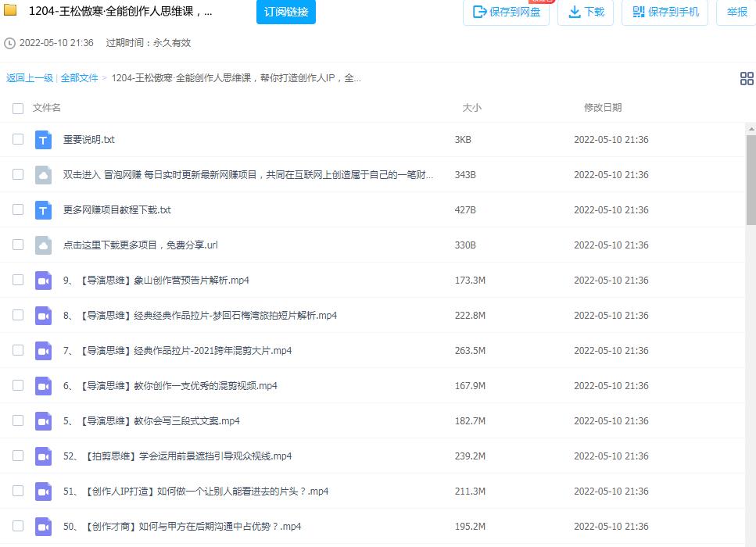Click cloud file icon for 双击进入 冒泡网赚
Viewport: 756px width, 547px height.
pos(44,175)
